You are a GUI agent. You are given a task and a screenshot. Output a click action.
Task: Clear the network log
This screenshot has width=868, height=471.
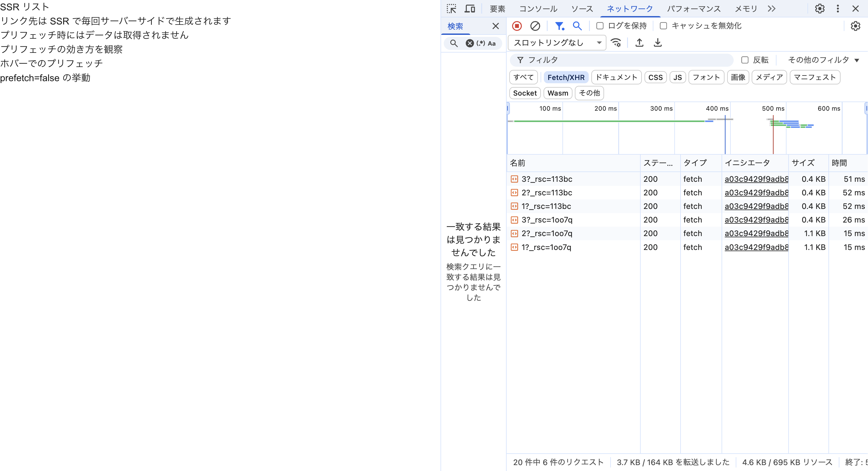[x=535, y=26]
